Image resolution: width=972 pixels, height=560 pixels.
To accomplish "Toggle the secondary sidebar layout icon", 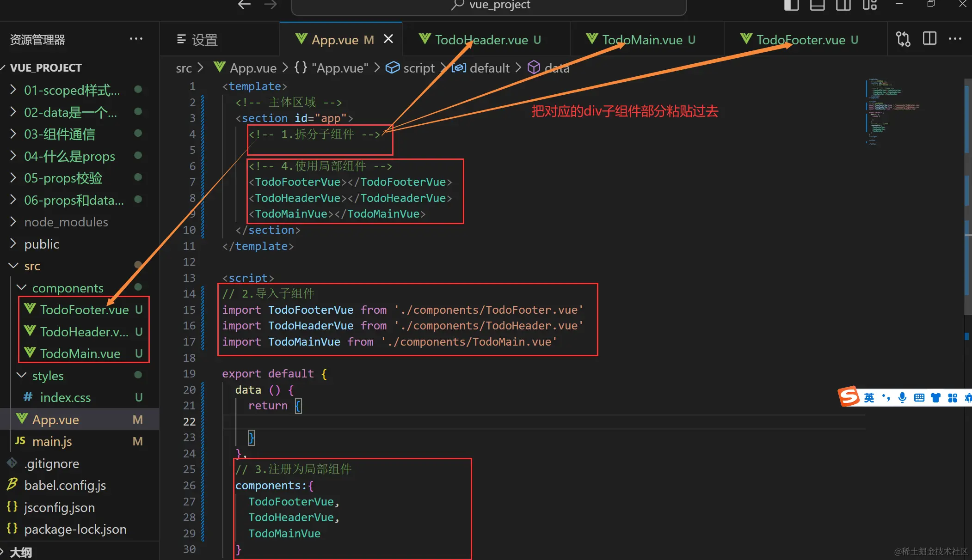I will (843, 5).
